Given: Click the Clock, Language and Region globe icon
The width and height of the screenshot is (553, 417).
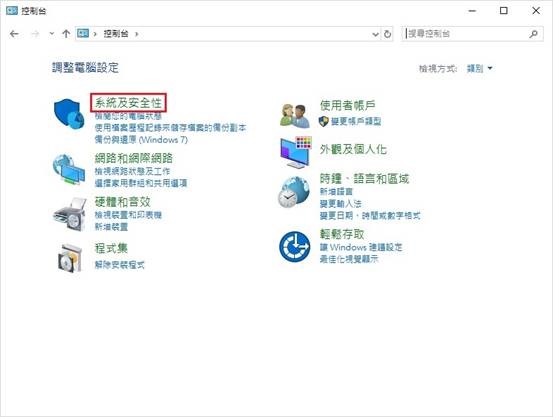Looking at the screenshot, I should coord(293,192).
